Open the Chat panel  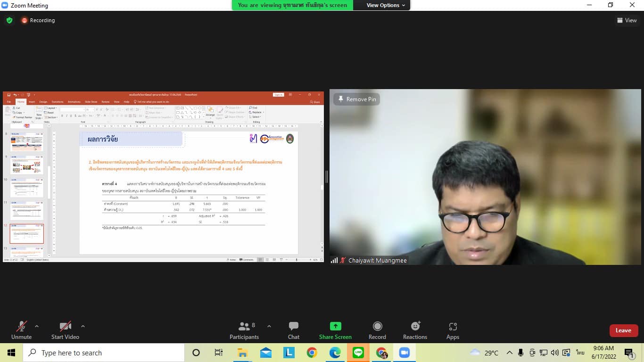pos(293,330)
